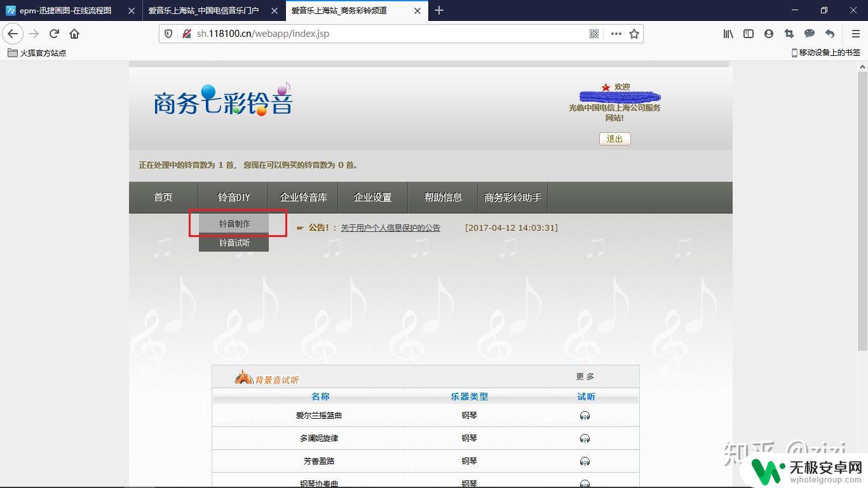Open the 首页 menu
The image size is (868, 488).
[163, 198]
